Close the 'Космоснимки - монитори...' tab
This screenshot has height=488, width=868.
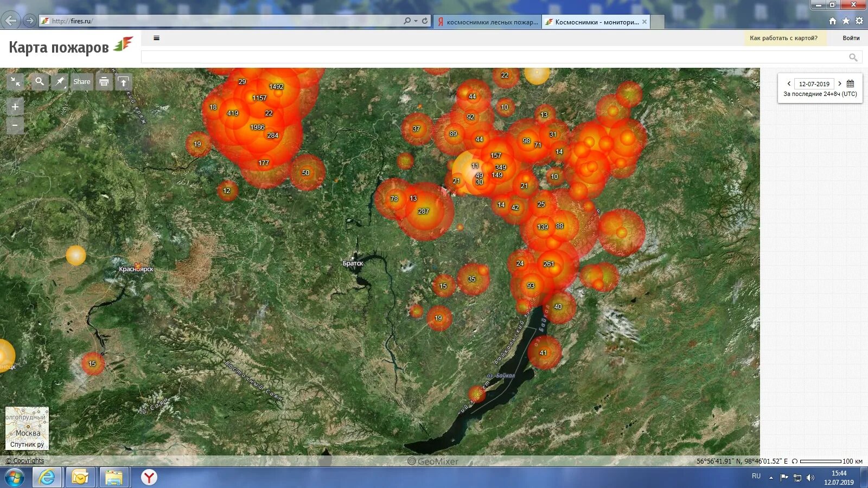[644, 22]
